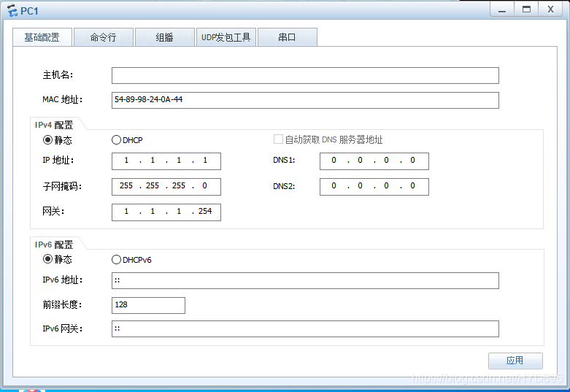This screenshot has width=570, height=392.
Task: Switch to the 基础配置 tab
Action: tap(42, 37)
